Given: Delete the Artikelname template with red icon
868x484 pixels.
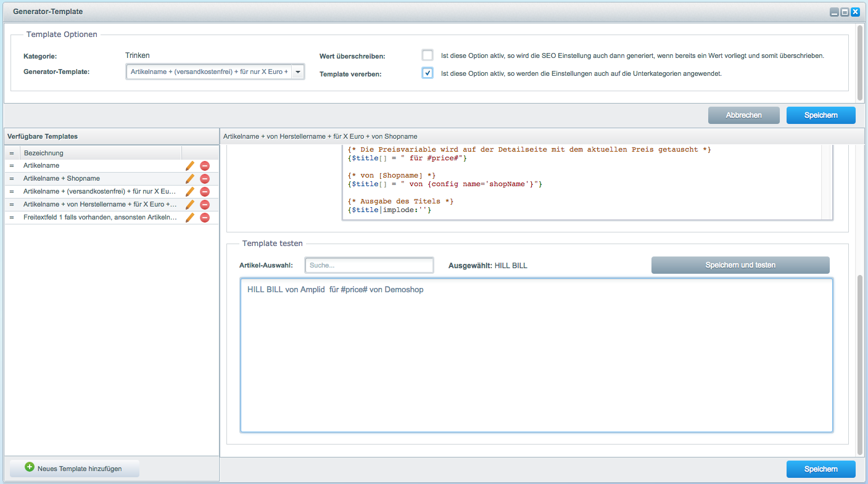Looking at the screenshot, I should [x=205, y=166].
